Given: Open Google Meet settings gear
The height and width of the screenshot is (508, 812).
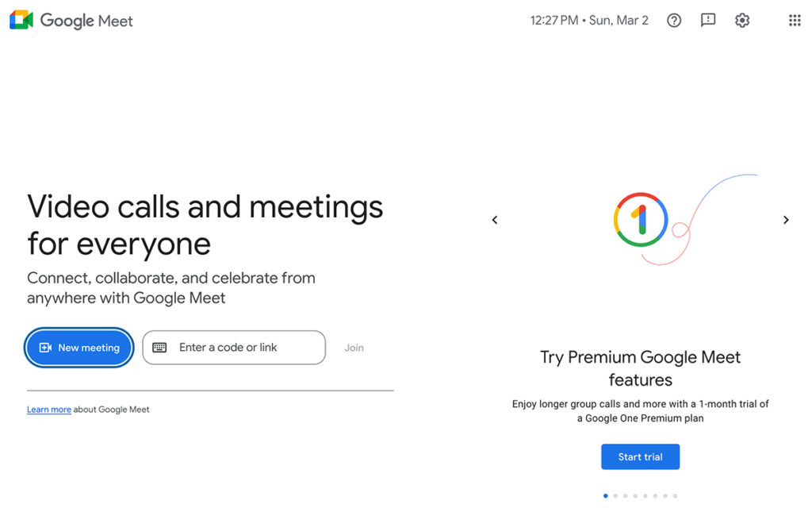Looking at the screenshot, I should coord(742,20).
